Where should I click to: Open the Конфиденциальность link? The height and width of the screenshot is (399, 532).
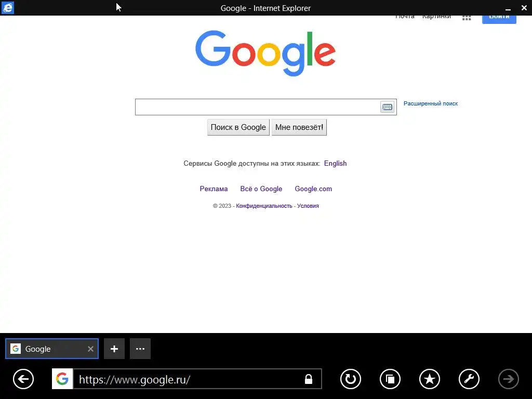(x=264, y=206)
